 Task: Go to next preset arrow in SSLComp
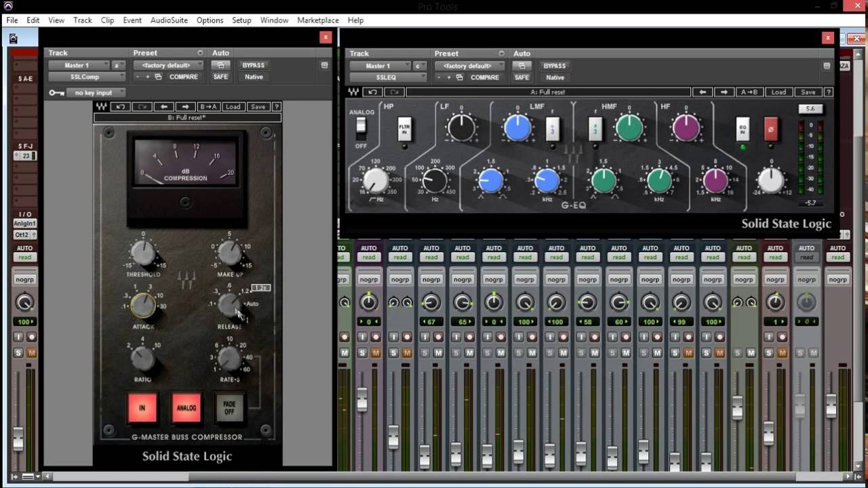[185, 106]
